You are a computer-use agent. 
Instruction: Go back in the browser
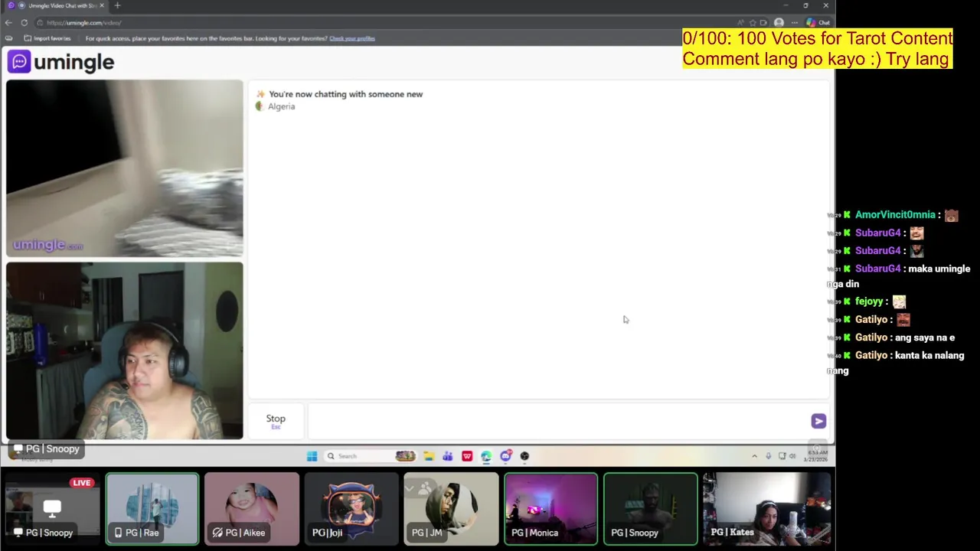coord(8,23)
